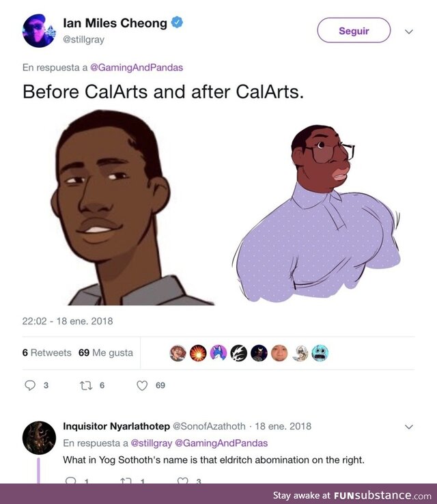Click the blue verified badge next to the name
Image resolution: width=437 pixels, height=504 pixels.
(x=177, y=23)
